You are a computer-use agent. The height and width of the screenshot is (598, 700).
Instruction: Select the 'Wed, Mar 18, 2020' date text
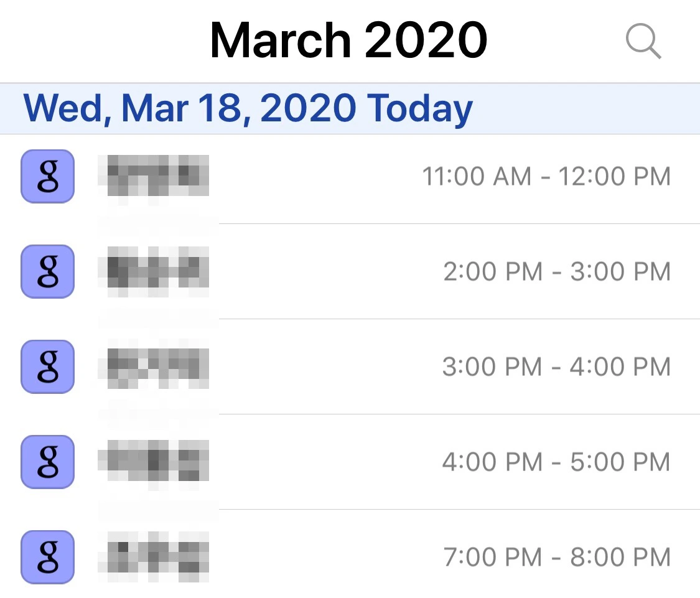click(189, 108)
